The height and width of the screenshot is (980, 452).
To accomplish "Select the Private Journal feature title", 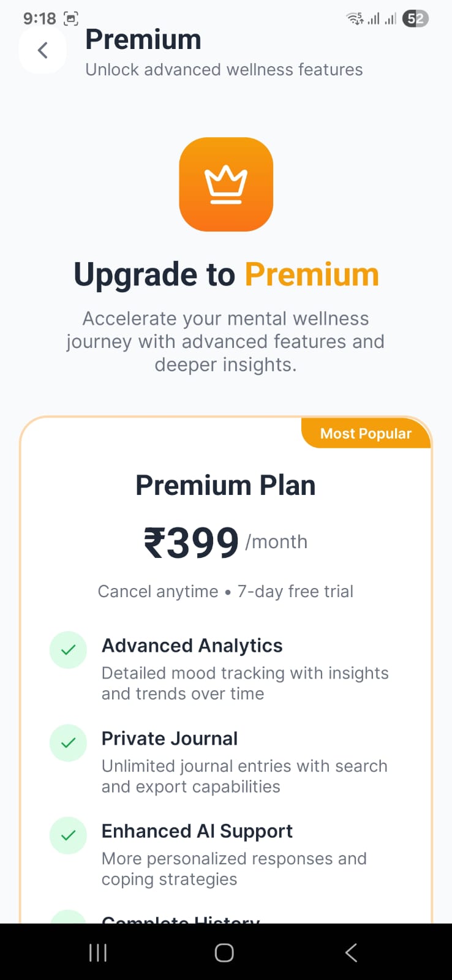I will pos(170,739).
